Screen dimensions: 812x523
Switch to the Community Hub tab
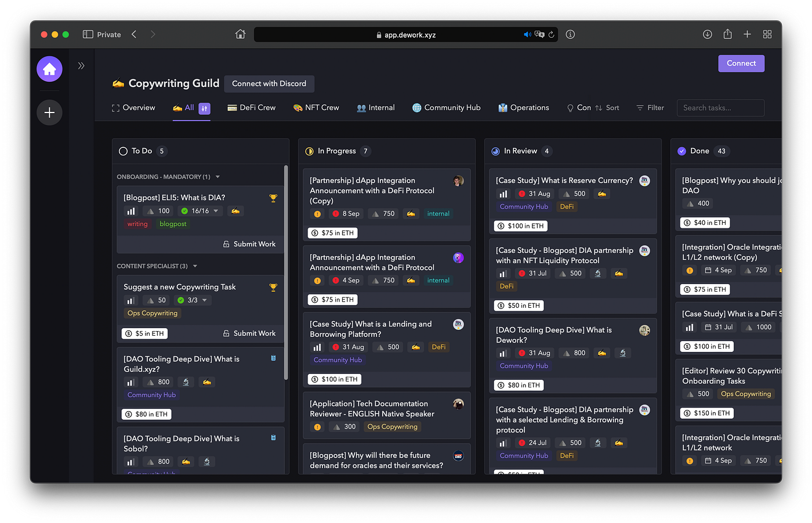[447, 108]
